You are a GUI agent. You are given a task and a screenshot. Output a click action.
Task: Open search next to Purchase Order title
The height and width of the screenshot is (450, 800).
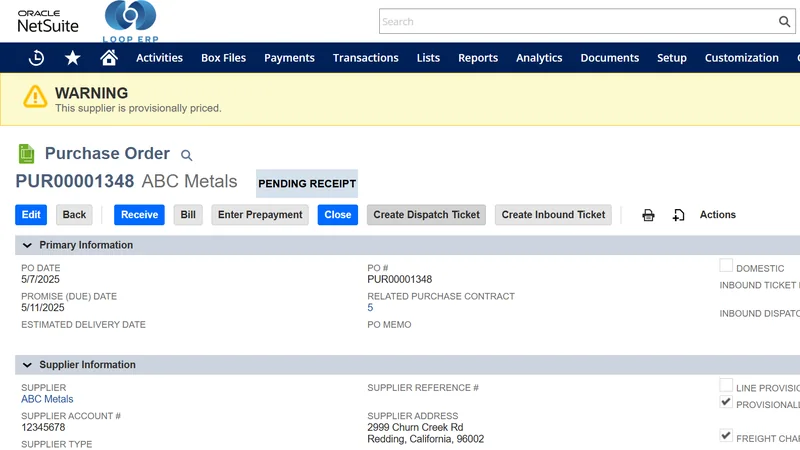187,155
